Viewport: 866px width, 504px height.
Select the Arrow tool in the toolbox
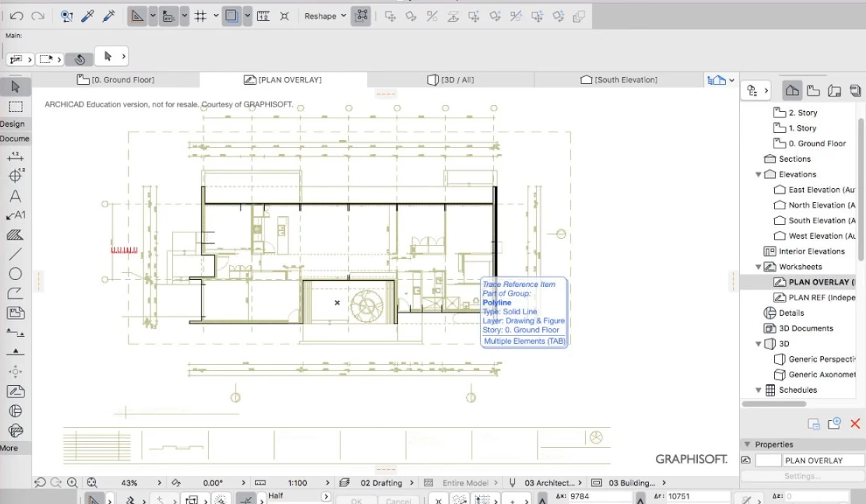click(x=15, y=86)
